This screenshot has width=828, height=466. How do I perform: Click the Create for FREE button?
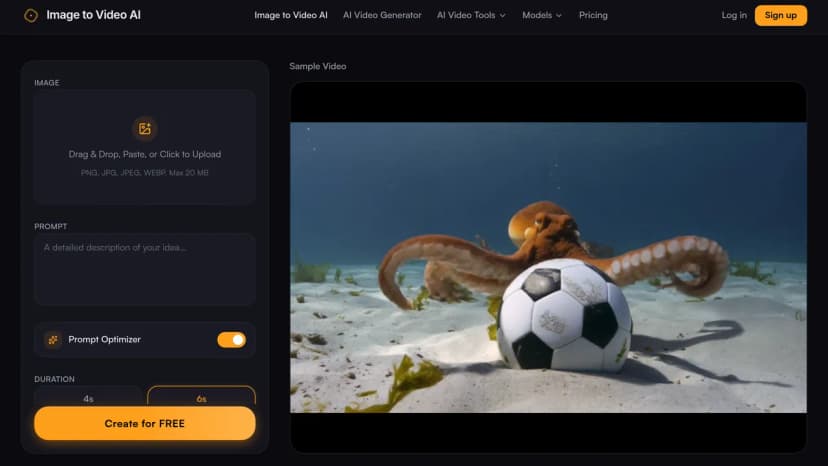pyautogui.click(x=145, y=423)
